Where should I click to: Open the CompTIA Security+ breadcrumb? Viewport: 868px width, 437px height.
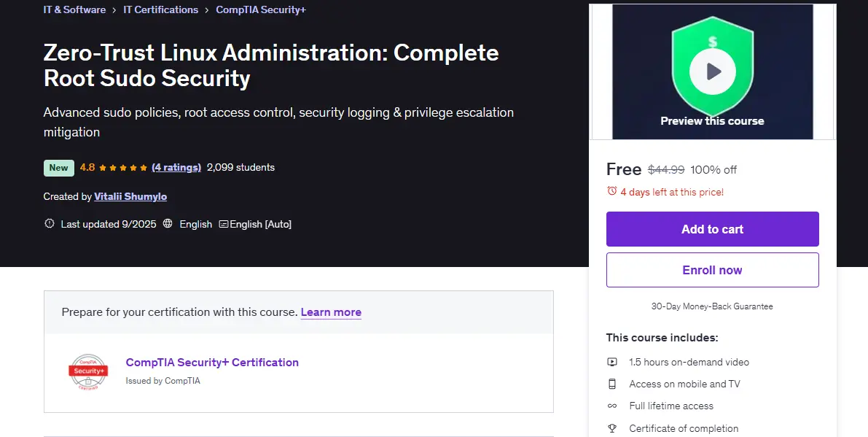(x=261, y=9)
